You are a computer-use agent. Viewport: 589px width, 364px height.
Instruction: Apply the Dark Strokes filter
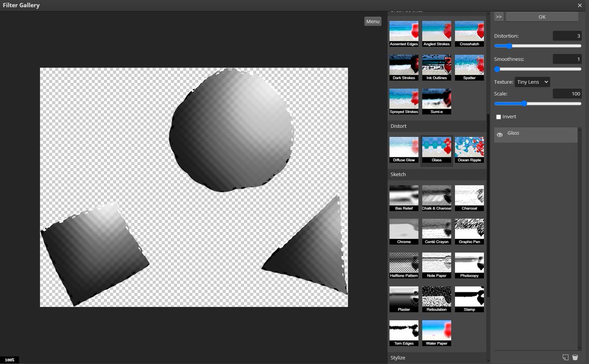tap(404, 68)
